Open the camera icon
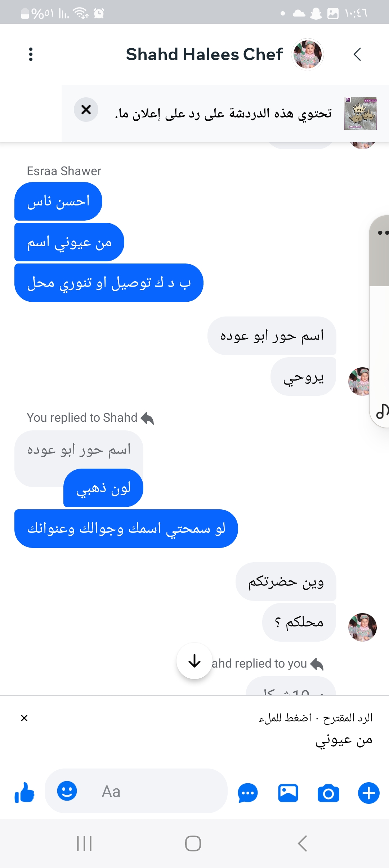 [x=328, y=793]
